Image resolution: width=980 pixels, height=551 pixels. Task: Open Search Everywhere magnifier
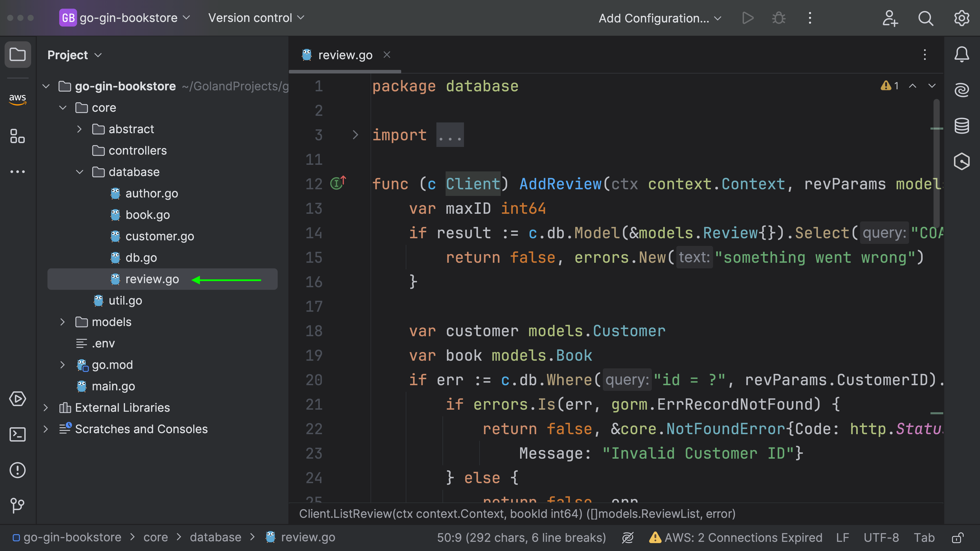[926, 18]
